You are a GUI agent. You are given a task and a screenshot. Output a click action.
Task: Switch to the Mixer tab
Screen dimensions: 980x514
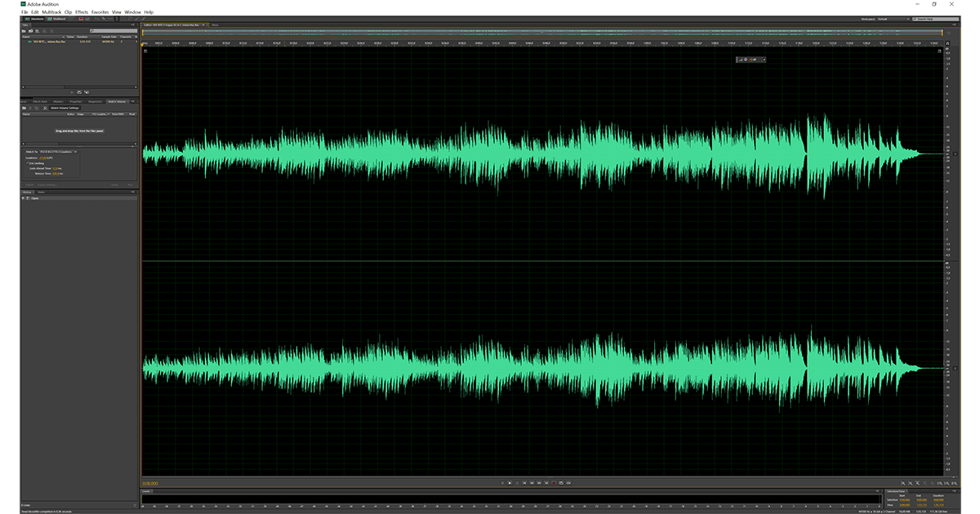tap(216, 24)
